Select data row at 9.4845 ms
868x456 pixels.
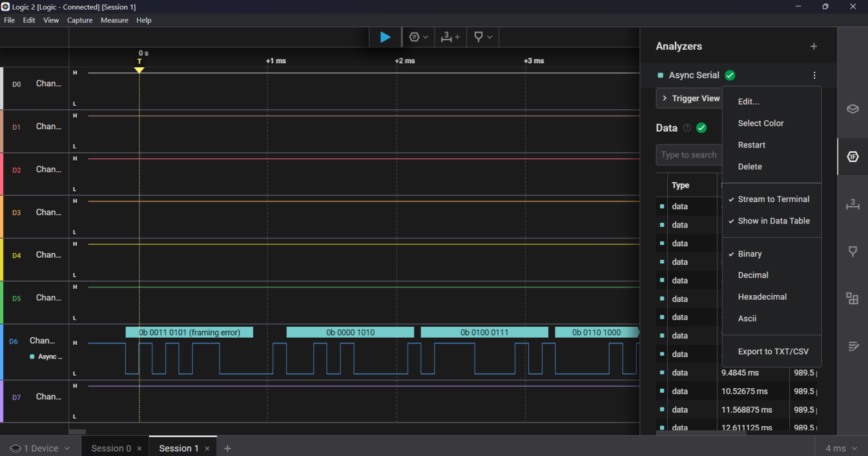click(736, 373)
